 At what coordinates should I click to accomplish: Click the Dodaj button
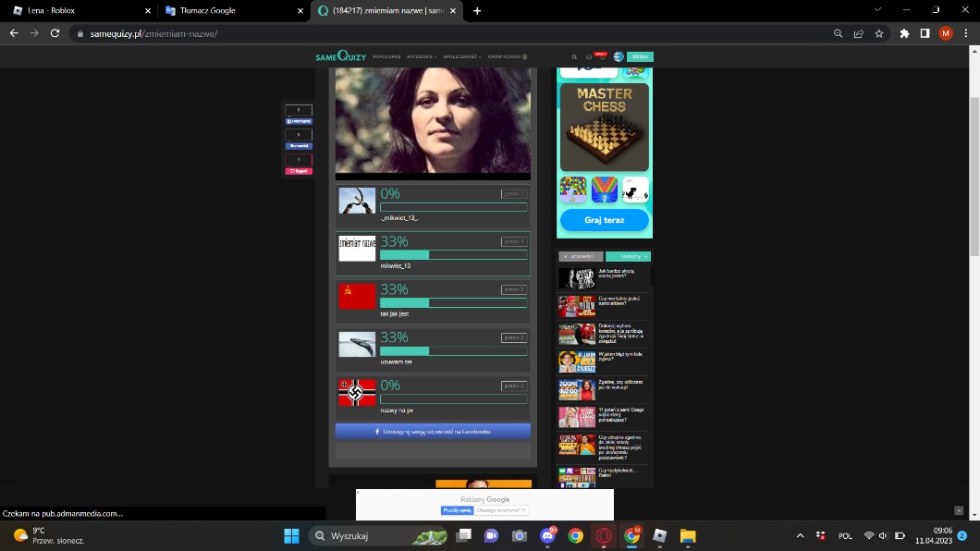coord(640,57)
